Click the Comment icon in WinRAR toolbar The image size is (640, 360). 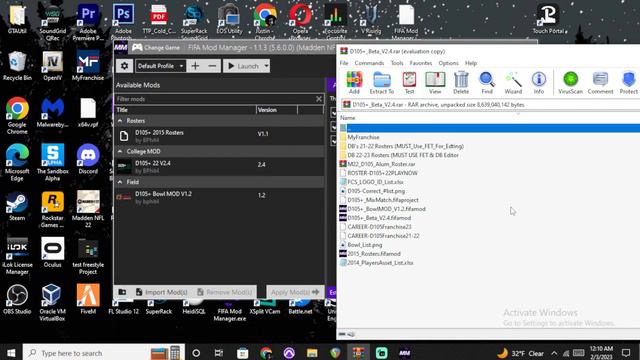point(600,82)
